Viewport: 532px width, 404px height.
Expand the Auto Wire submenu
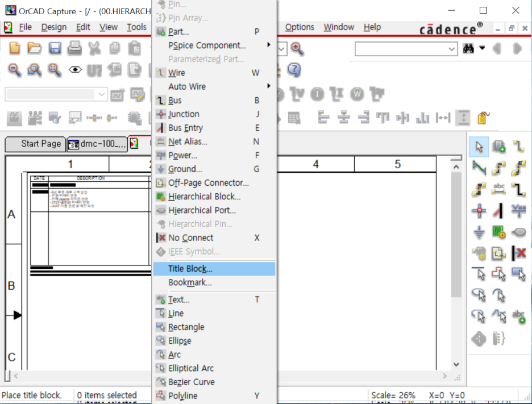click(214, 86)
